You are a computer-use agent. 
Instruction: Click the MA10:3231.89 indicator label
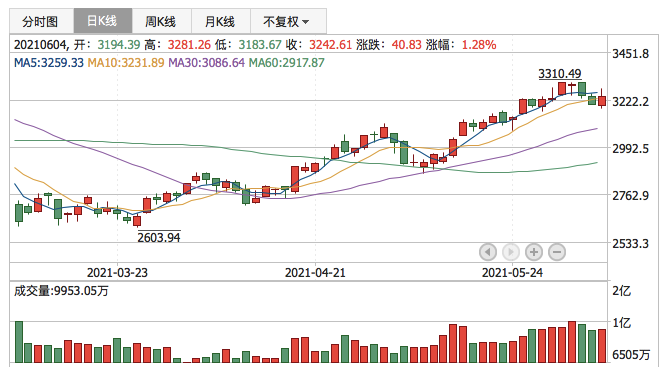126,63
